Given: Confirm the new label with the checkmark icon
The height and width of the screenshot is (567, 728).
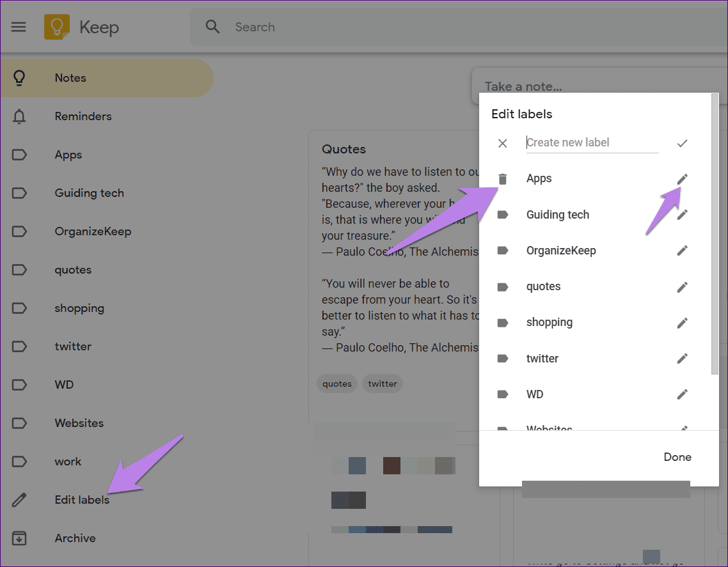Looking at the screenshot, I should (x=682, y=143).
